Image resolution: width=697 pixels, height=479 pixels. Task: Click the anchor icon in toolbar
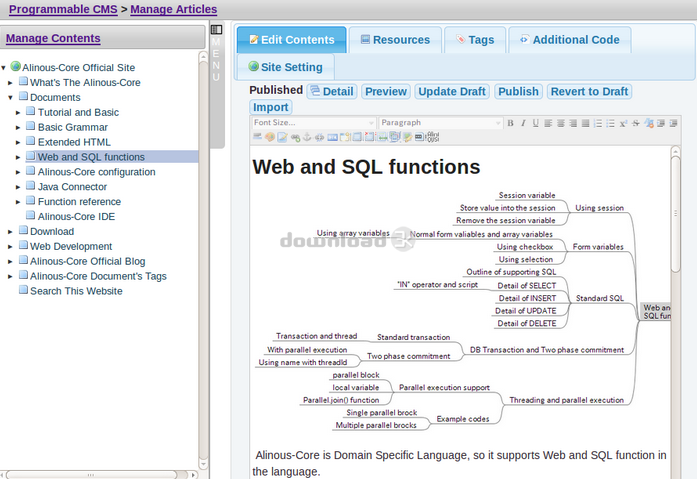click(x=307, y=137)
